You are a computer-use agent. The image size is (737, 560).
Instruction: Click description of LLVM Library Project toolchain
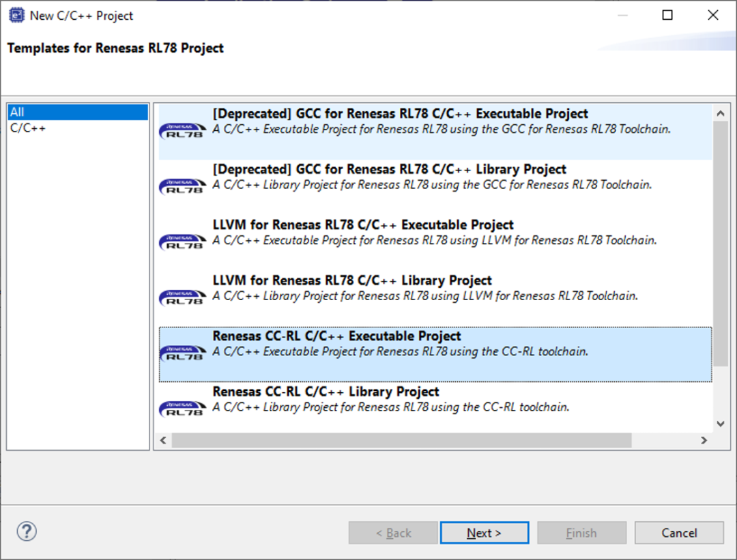coord(425,296)
